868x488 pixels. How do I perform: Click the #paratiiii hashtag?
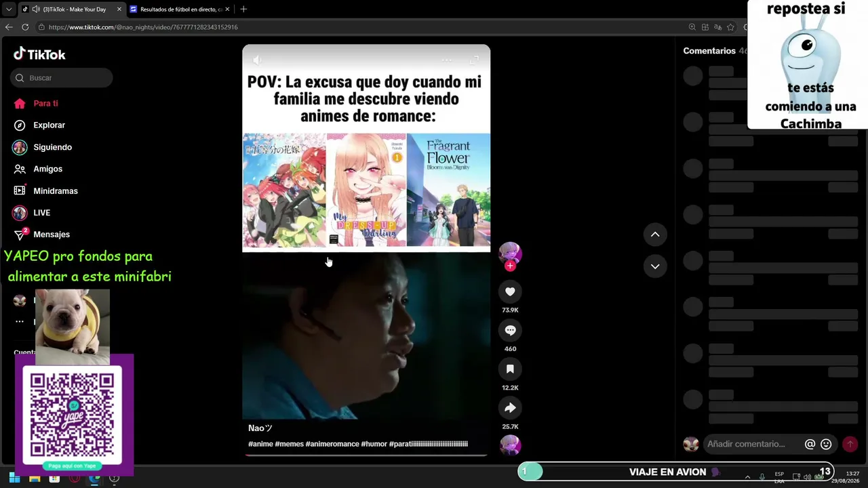[429, 444]
